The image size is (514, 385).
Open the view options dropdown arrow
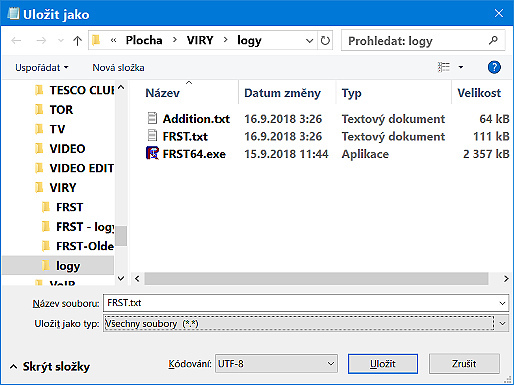[x=461, y=67]
